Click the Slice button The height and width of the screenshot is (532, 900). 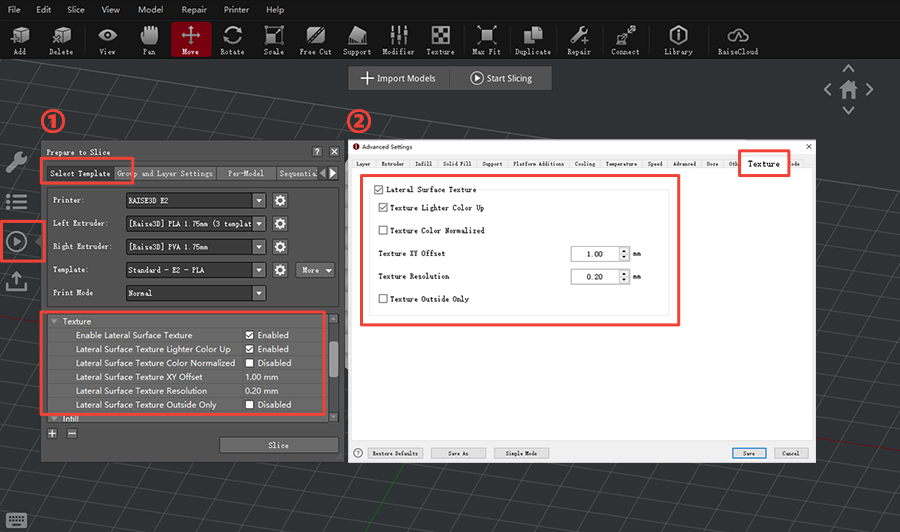click(x=278, y=445)
